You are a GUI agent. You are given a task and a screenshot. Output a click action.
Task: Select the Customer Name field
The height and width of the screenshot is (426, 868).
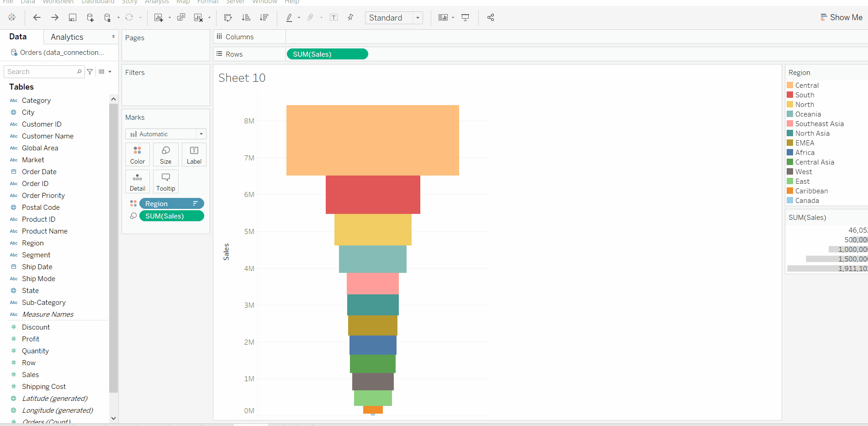(x=48, y=136)
